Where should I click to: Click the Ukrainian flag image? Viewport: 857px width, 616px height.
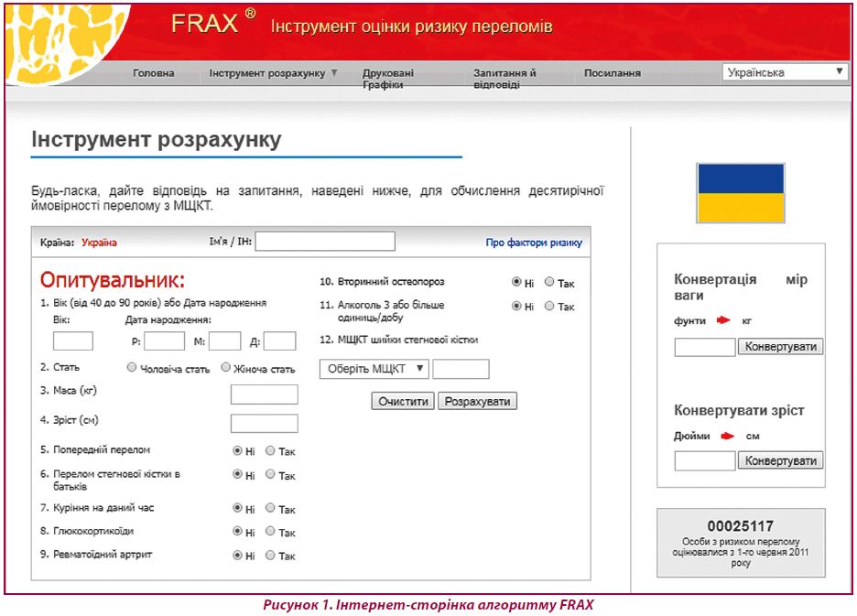pyautogui.click(x=741, y=193)
